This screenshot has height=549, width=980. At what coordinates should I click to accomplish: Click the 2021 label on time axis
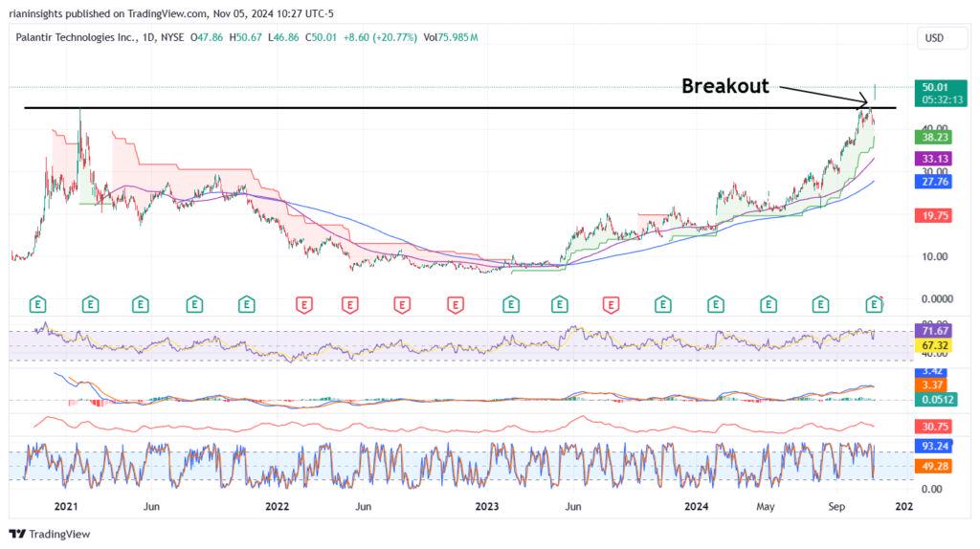tap(66, 507)
